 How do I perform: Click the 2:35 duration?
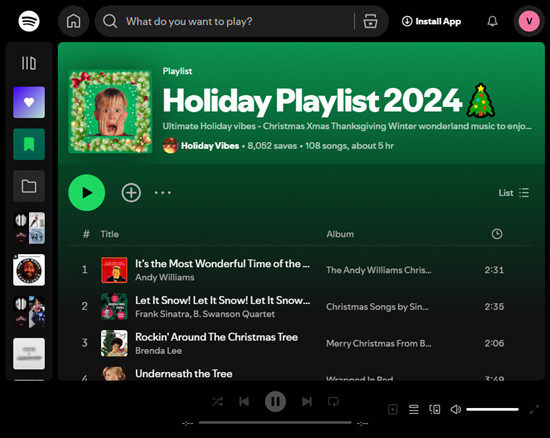click(x=494, y=307)
